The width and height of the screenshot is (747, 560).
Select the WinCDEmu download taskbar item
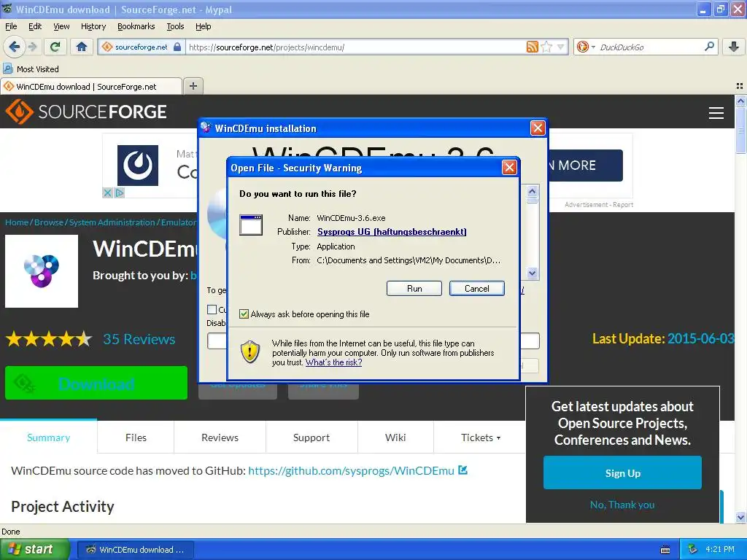tap(135, 550)
